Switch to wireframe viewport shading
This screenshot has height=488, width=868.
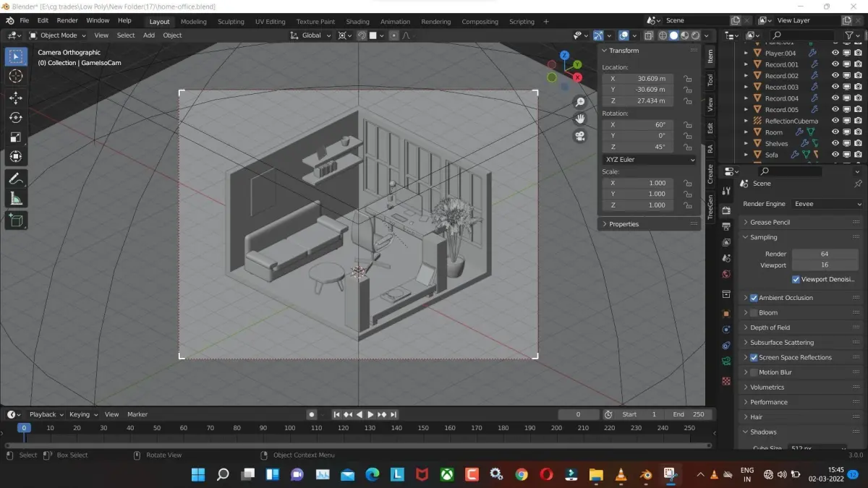663,35
